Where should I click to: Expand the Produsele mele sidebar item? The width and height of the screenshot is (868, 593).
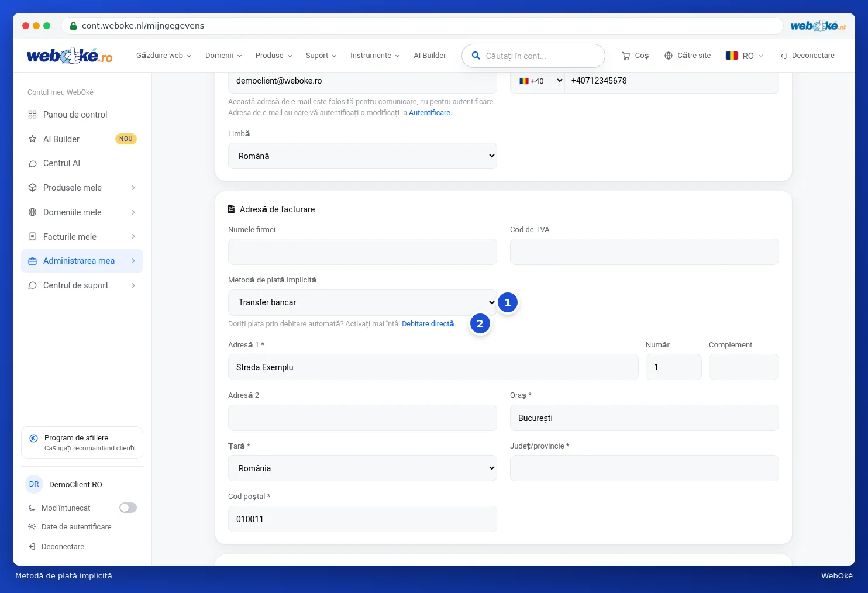(82, 188)
